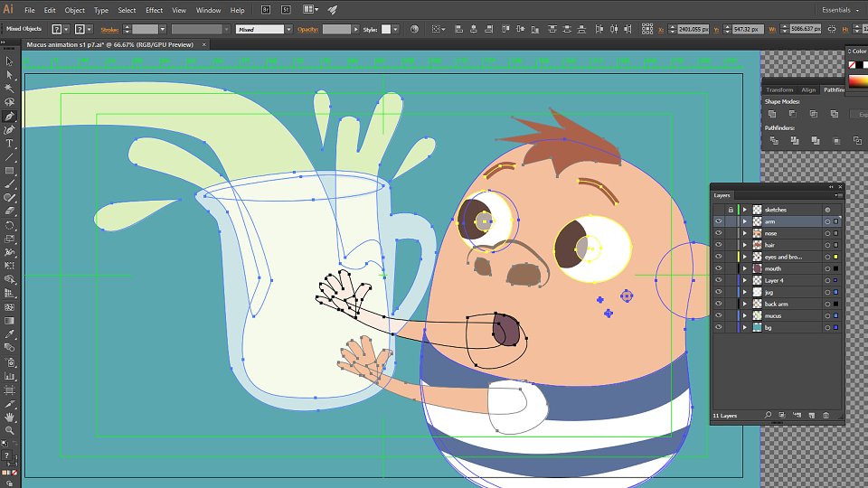868x488 pixels.
Task: Open the Essentials workspace dropdown
Action: pyautogui.click(x=840, y=10)
